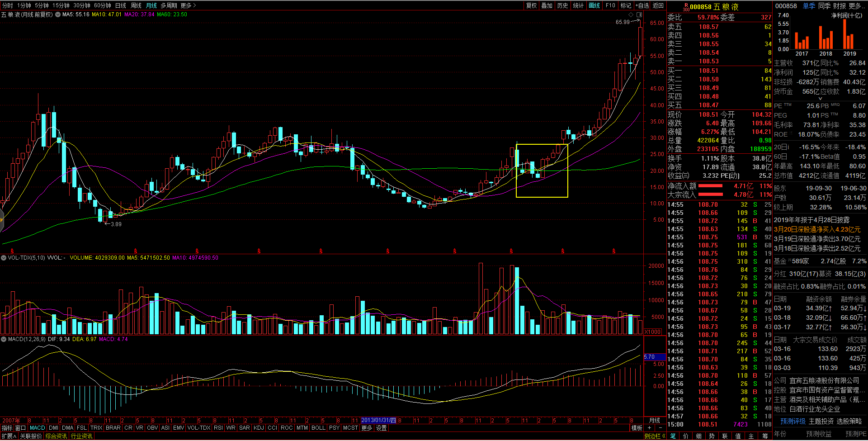This screenshot has width=868, height=441.
Task: Expand 更多 options in the finance panel
Action: coord(857,6)
